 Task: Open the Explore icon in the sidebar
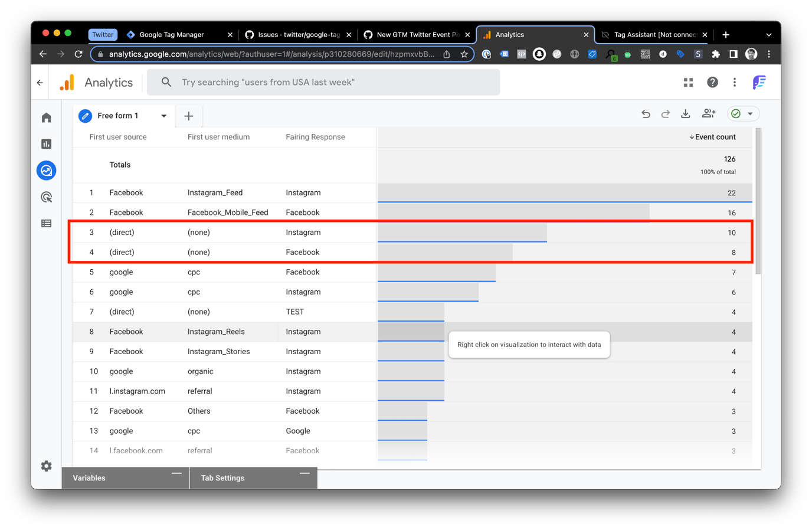click(47, 171)
